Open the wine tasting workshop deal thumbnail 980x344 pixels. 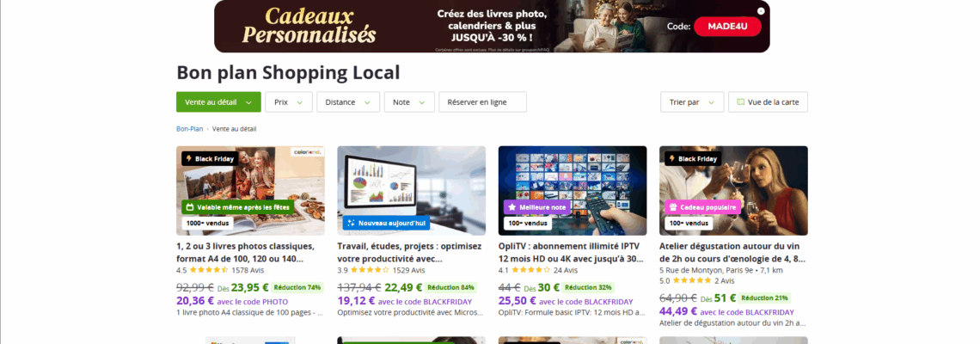point(733,191)
